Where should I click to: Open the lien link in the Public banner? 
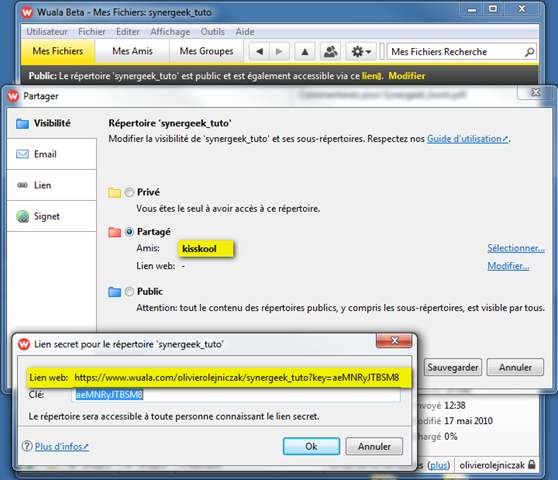coord(372,76)
